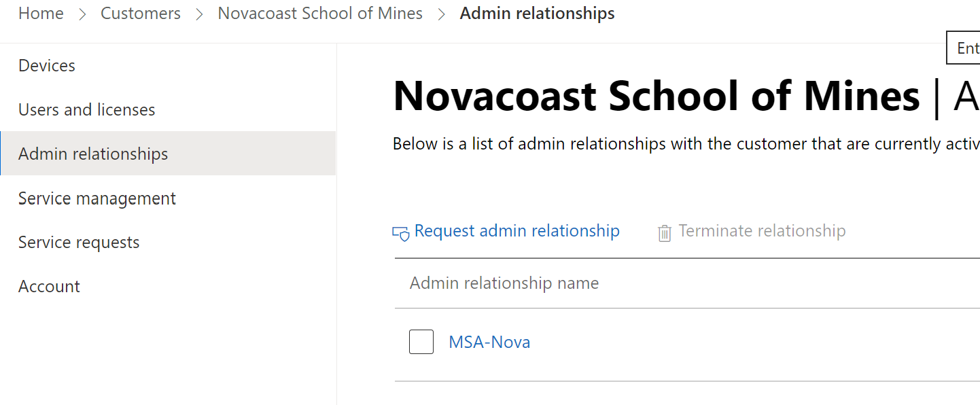Tick the checkbox next to MSA-Nova
The width and height of the screenshot is (980, 405).
coord(421,342)
